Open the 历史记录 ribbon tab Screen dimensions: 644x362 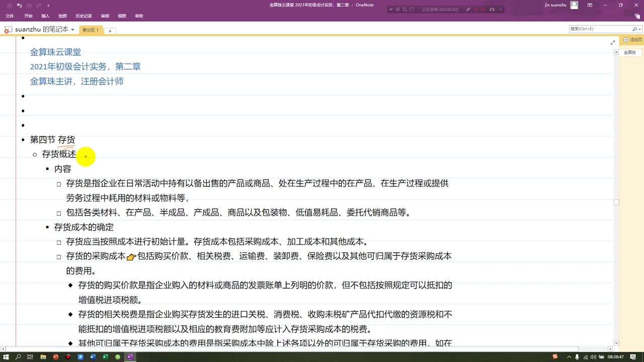84,16
